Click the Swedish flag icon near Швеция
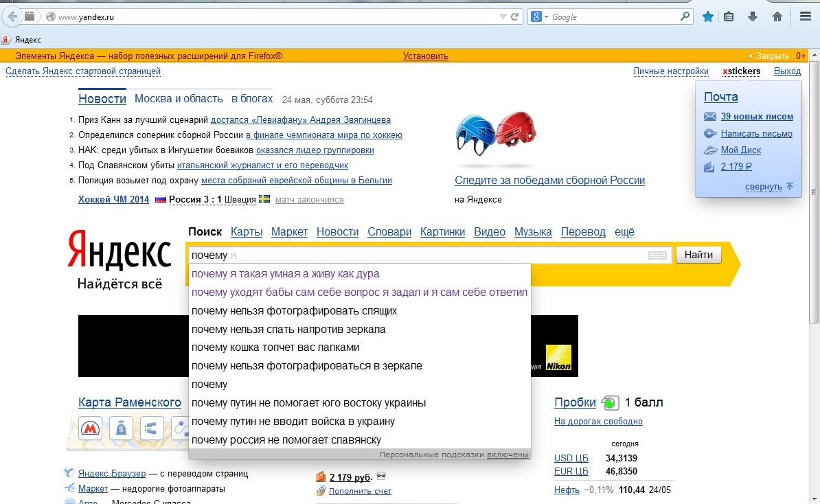The image size is (820, 504). coord(264,198)
